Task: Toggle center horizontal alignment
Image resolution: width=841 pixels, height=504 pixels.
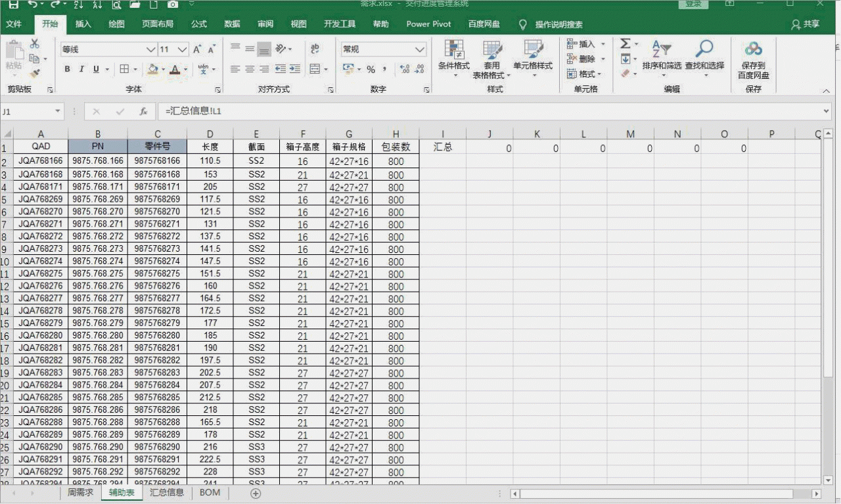Action: [x=250, y=69]
